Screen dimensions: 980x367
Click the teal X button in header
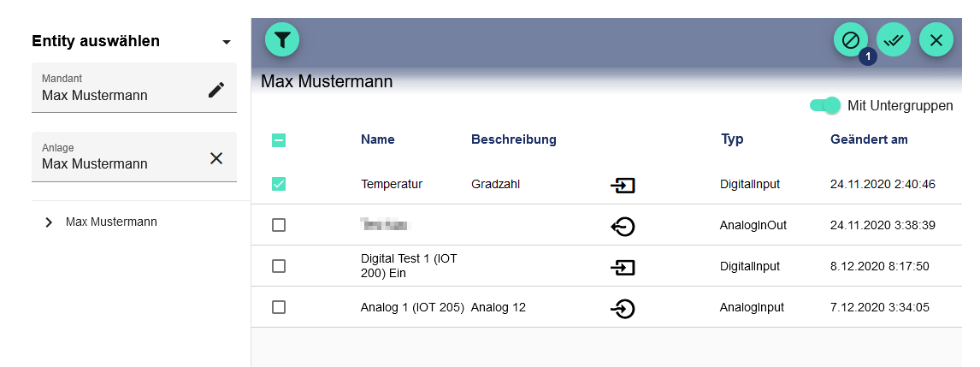(x=936, y=40)
